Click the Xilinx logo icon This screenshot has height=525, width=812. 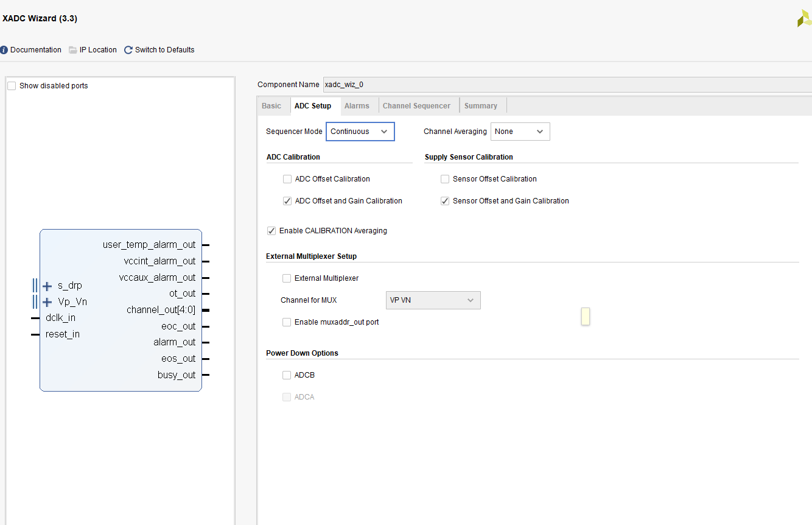[x=804, y=18]
